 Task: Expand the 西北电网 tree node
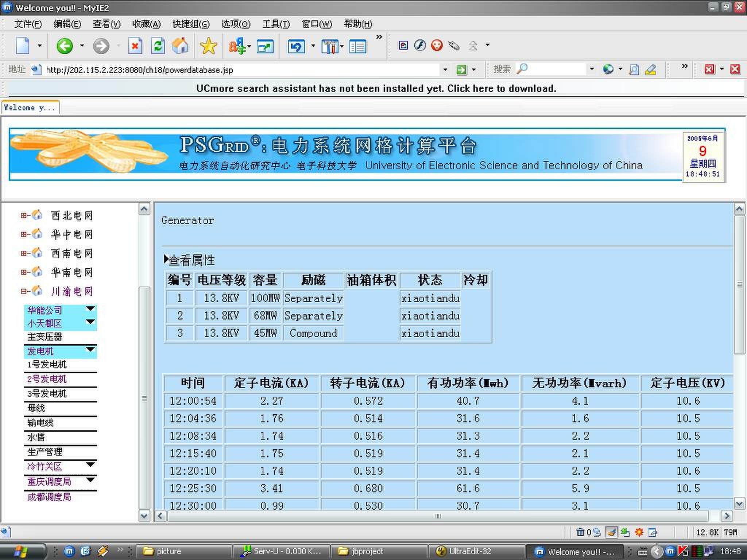[24, 215]
